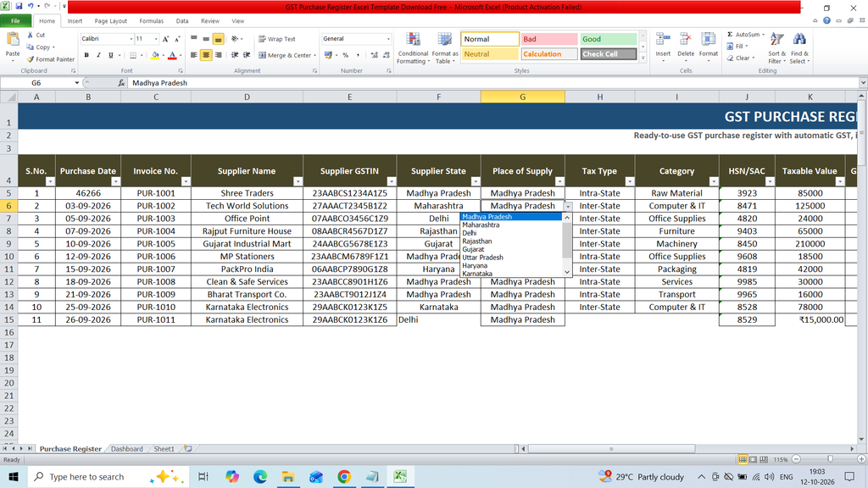Open File Explorer from the taskbar

[x=288, y=476]
